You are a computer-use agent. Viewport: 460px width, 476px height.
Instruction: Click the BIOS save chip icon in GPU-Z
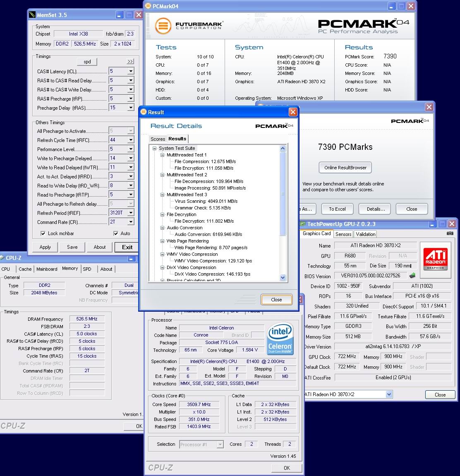pos(412,275)
